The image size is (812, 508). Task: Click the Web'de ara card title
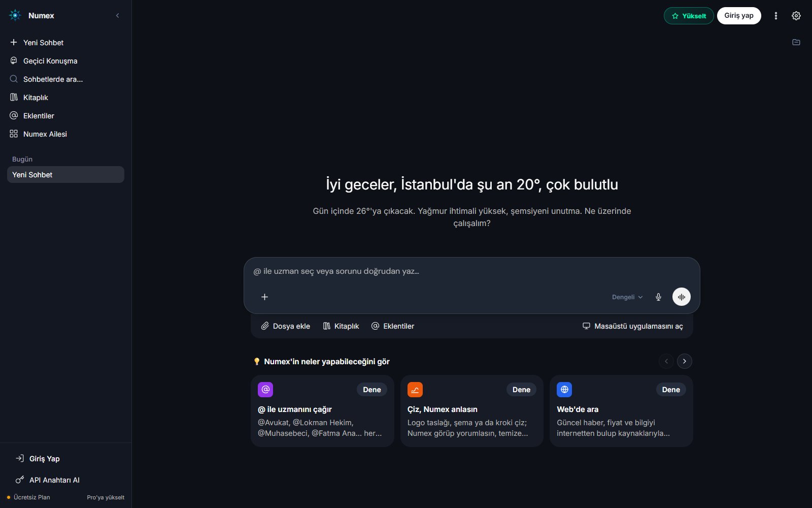click(578, 409)
